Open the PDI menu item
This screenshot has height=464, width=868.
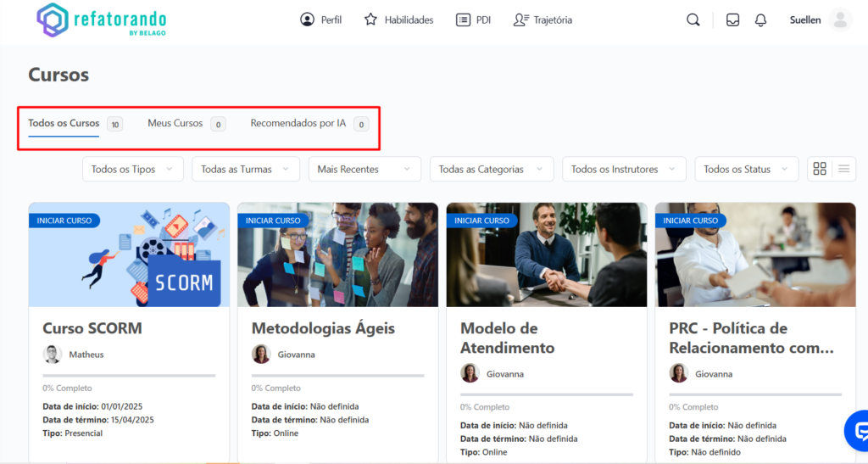[474, 20]
